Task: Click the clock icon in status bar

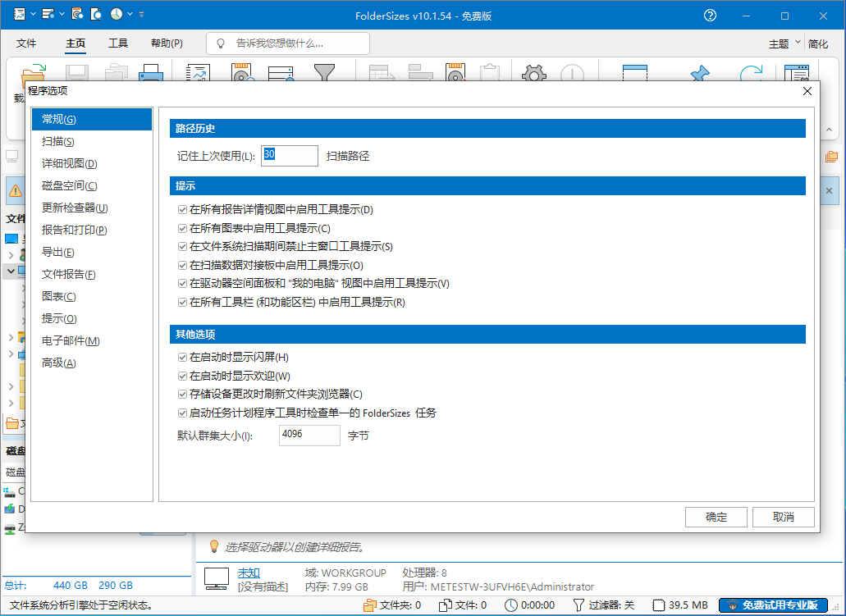Action: point(511,605)
